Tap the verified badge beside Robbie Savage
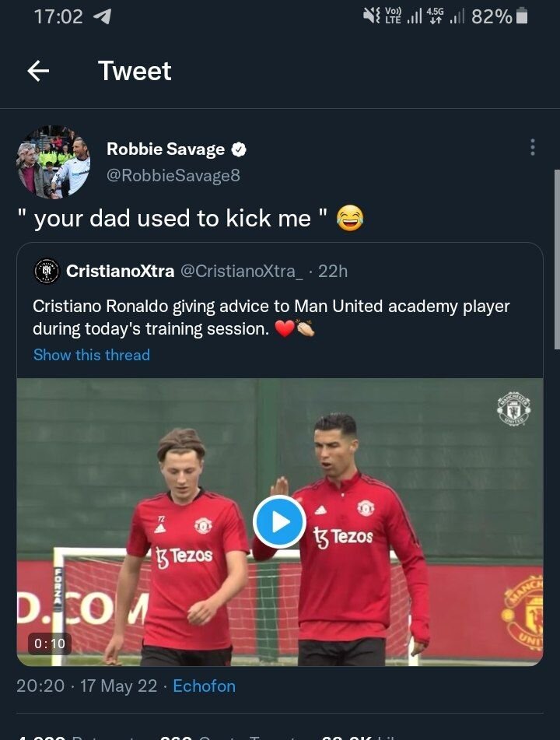 [241, 149]
